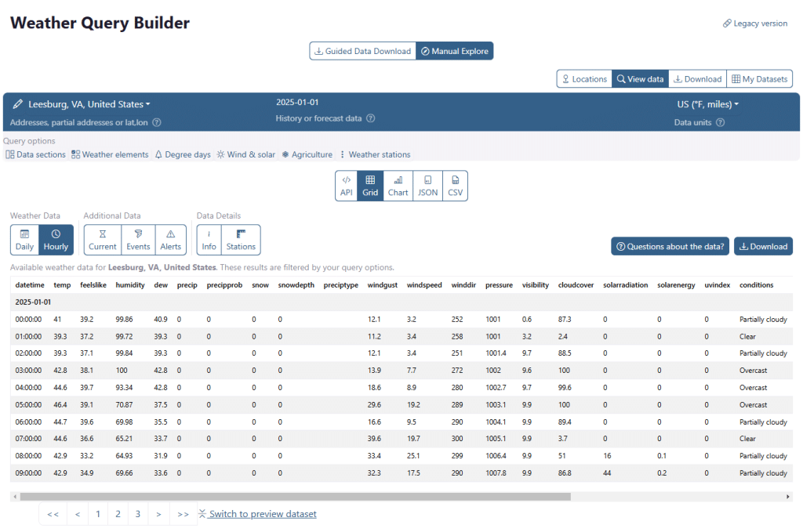The image size is (803, 532).
Task: Open the Stations data details
Action: 241,240
